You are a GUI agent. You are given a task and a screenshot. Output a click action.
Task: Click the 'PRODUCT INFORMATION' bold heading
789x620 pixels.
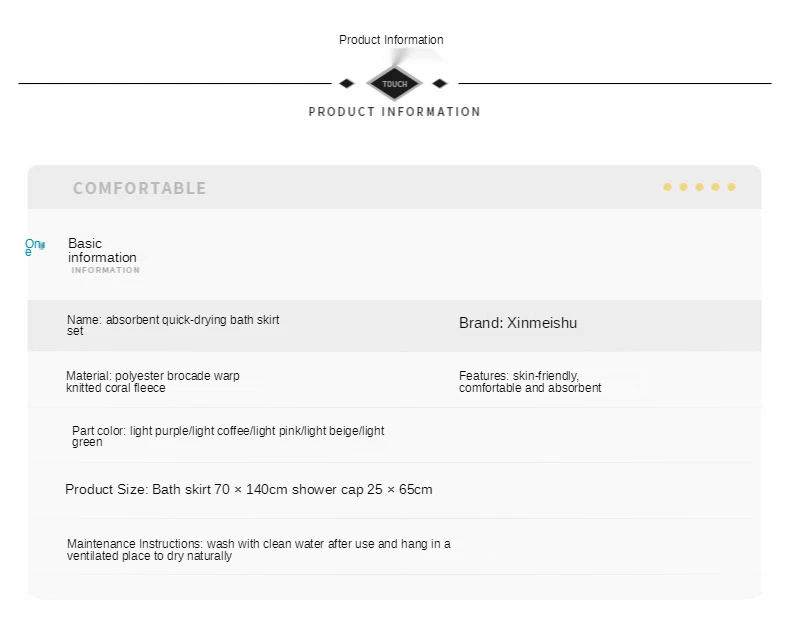[394, 112]
